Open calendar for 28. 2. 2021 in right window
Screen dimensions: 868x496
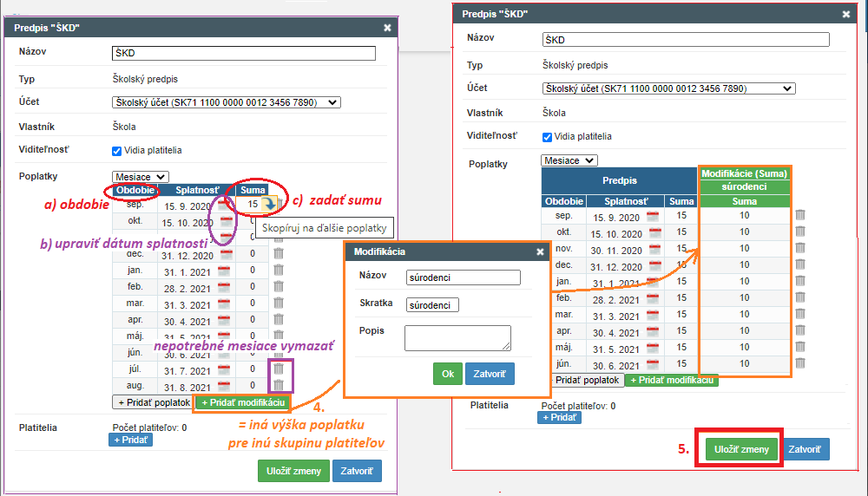(x=653, y=299)
